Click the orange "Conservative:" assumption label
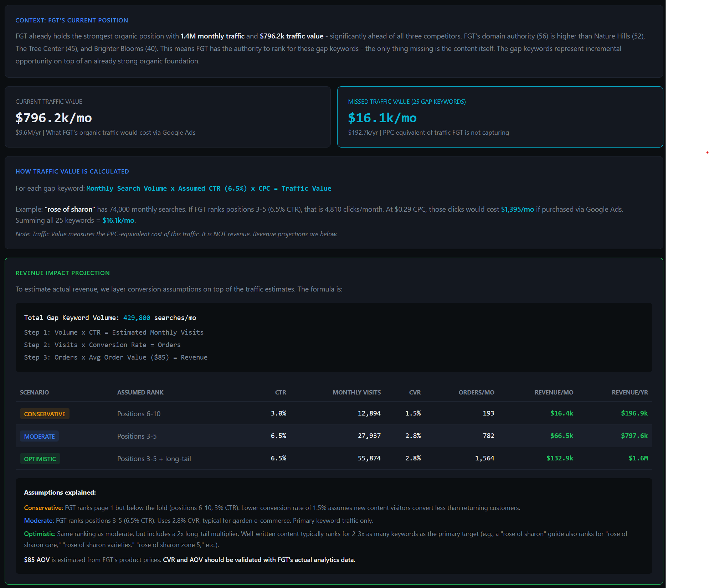The height and width of the screenshot is (588, 709). click(43, 508)
